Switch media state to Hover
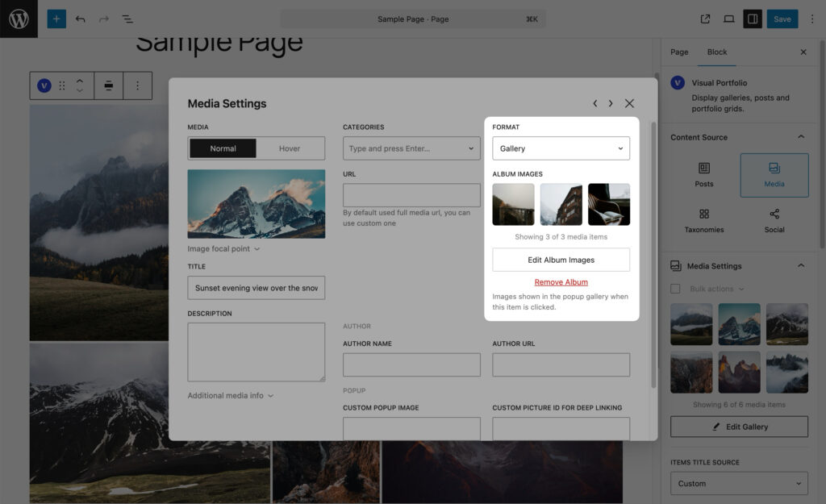This screenshot has height=504, width=826. pyautogui.click(x=290, y=148)
